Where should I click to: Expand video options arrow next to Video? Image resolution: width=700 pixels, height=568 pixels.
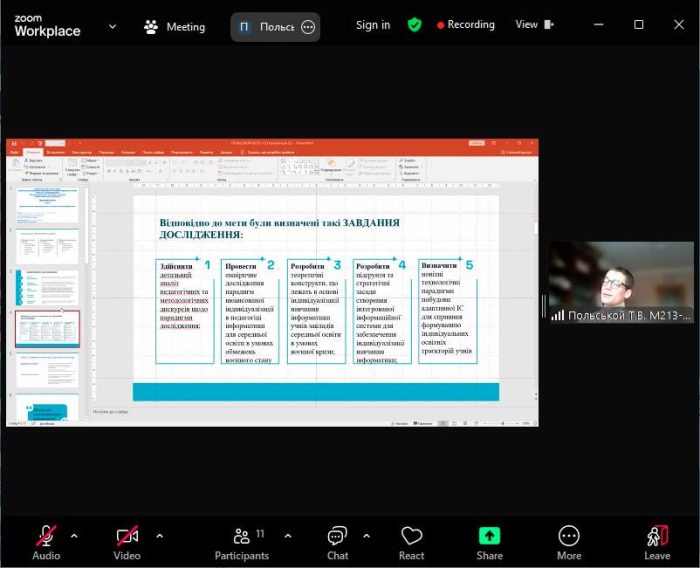pyautogui.click(x=159, y=535)
